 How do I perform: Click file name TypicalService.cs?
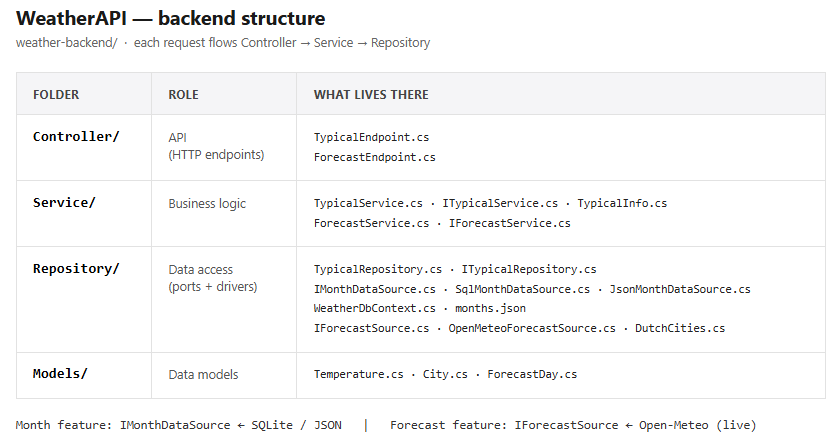pos(368,203)
